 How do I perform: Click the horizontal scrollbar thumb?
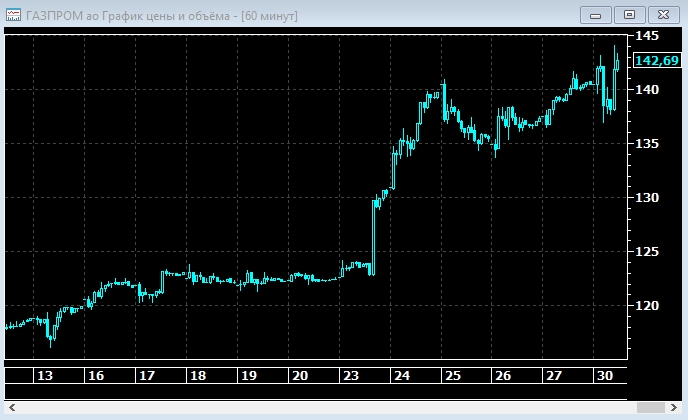(651, 407)
